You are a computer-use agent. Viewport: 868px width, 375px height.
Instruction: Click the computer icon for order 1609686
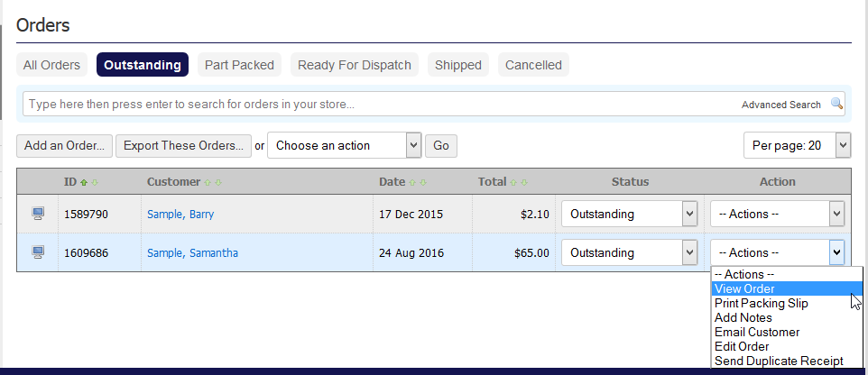pos(38,252)
